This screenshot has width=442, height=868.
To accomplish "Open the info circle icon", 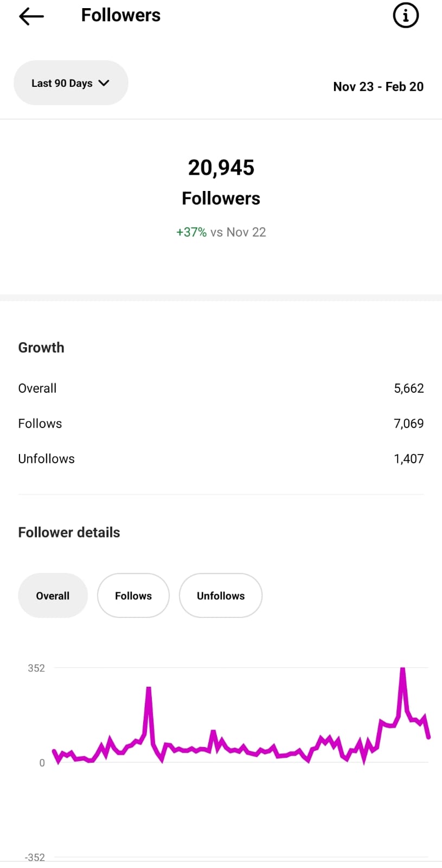I will click(406, 16).
